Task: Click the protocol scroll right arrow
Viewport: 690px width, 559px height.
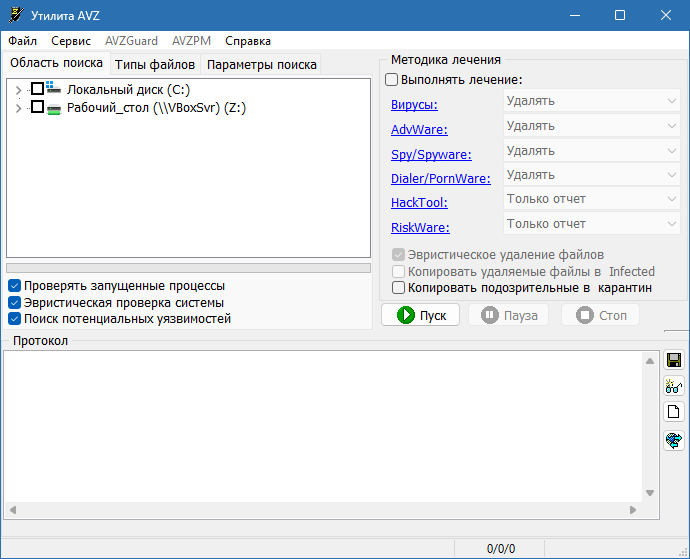Action: point(633,510)
